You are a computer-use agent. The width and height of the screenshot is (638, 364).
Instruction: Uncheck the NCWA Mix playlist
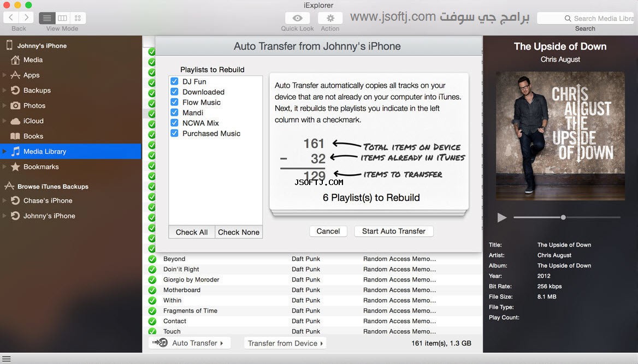pyautogui.click(x=174, y=122)
